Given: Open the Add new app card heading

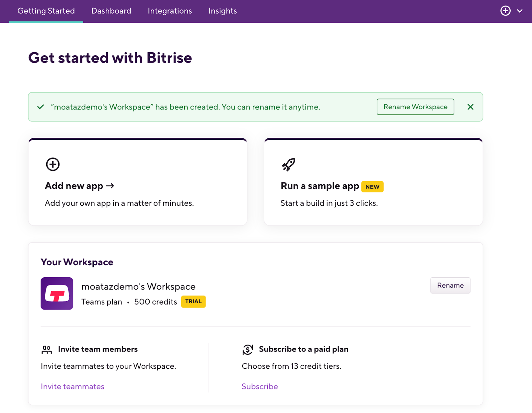Looking at the screenshot, I should click(x=79, y=186).
